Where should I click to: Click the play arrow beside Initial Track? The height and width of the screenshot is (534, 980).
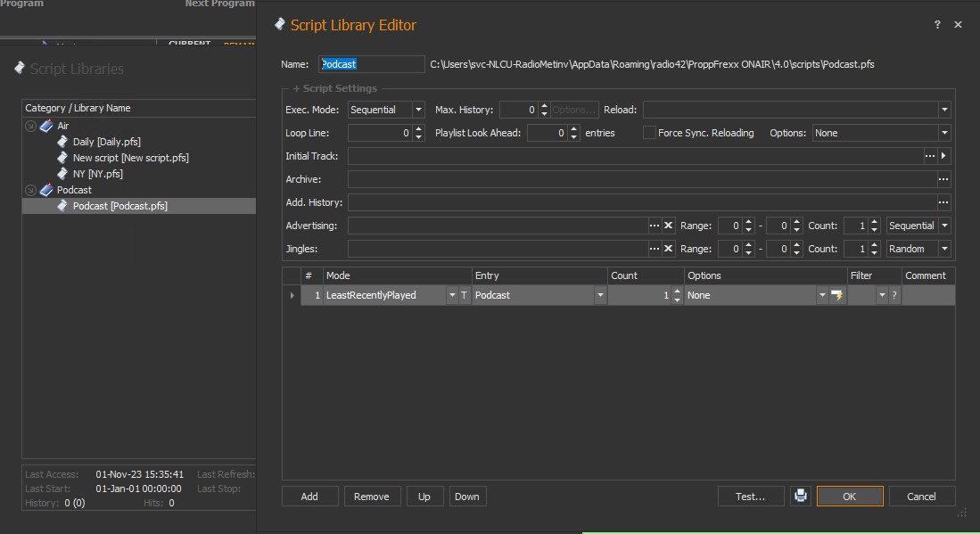tap(944, 156)
